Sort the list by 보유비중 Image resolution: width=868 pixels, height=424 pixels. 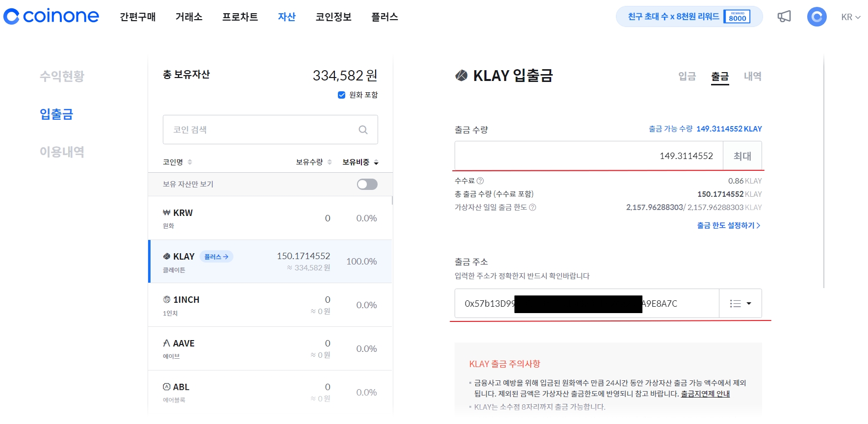[x=360, y=162]
